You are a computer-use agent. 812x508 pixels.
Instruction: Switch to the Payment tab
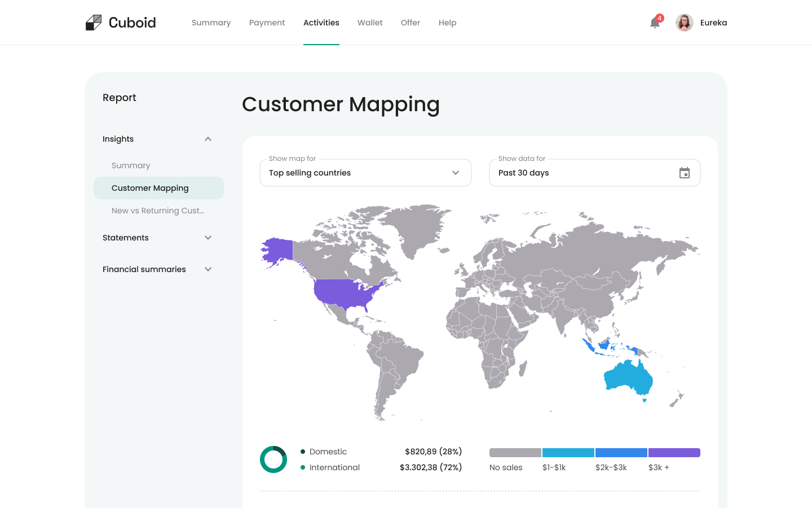[x=267, y=23]
